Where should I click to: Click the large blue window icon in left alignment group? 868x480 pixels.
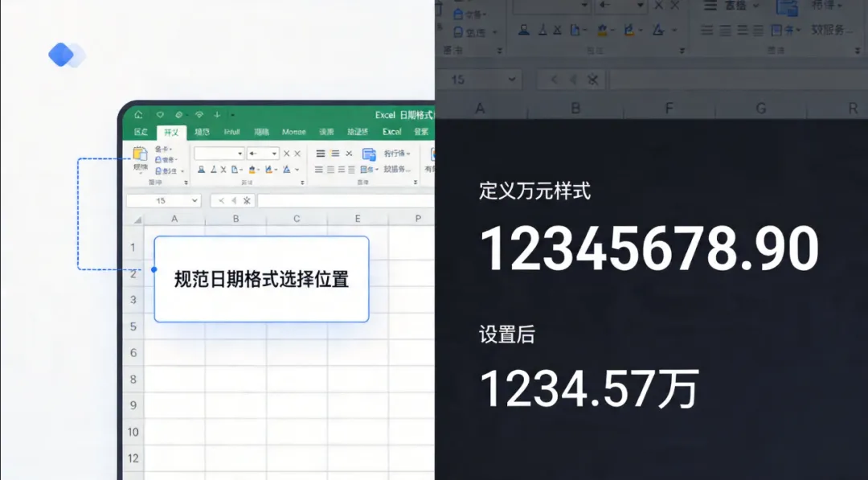[x=369, y=154]
